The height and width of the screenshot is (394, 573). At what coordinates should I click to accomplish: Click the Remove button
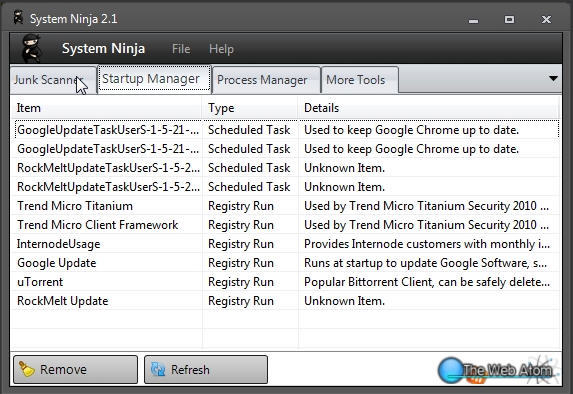tap(75, 370)
